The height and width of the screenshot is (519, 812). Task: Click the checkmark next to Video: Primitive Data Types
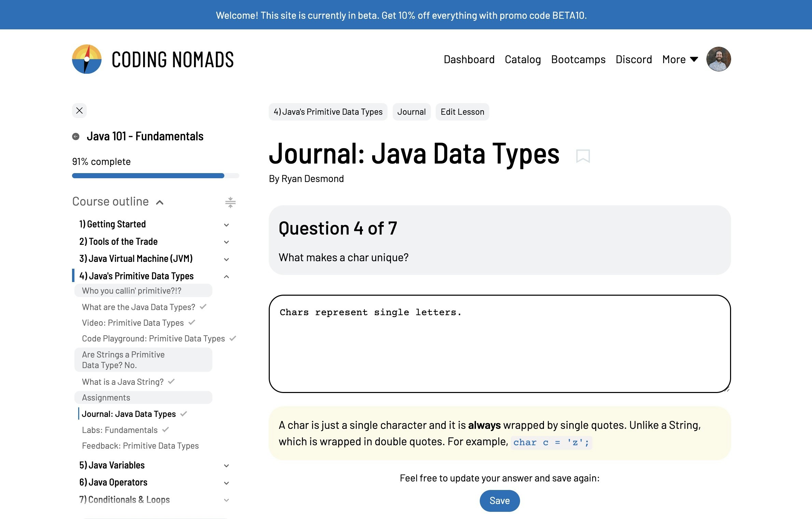tap(192, 322)
